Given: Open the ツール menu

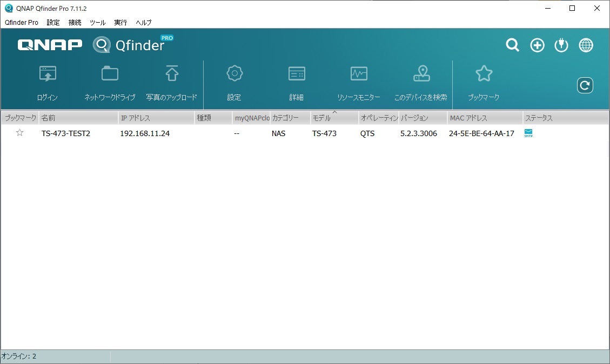Looking at the screenshot, I should [x=98, y=23].
